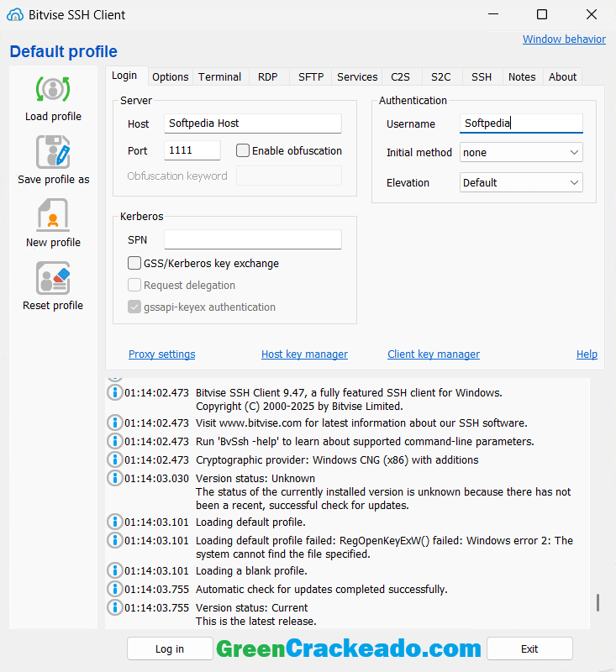Maximize the Bitvise SSH Client window

pos(542,14)
